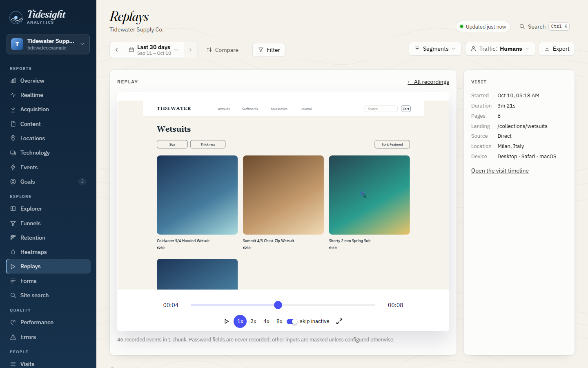Click the Site search magnifier icon
The image size is (588, 368).
pos(13,295)
